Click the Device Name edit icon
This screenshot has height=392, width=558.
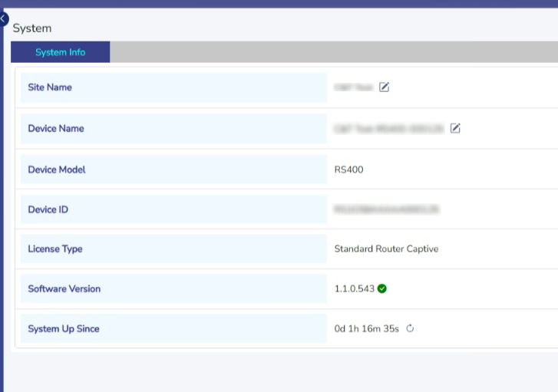[455, 128]
